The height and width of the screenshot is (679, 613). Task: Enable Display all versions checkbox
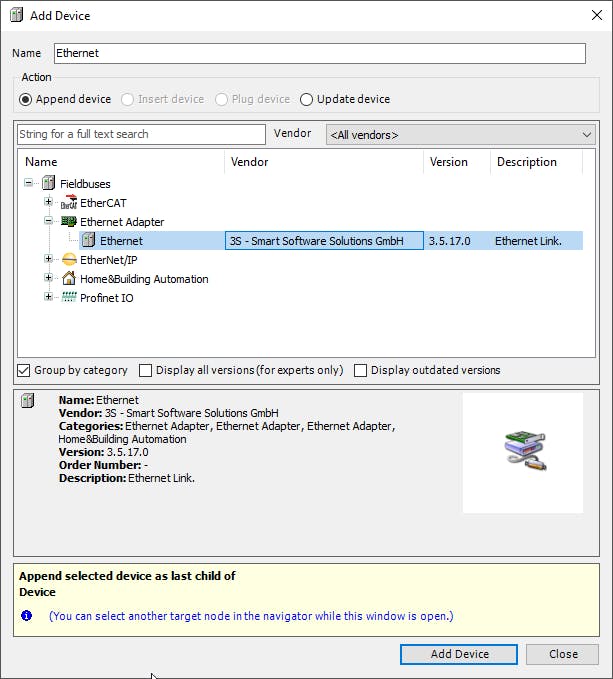point(145,370)
